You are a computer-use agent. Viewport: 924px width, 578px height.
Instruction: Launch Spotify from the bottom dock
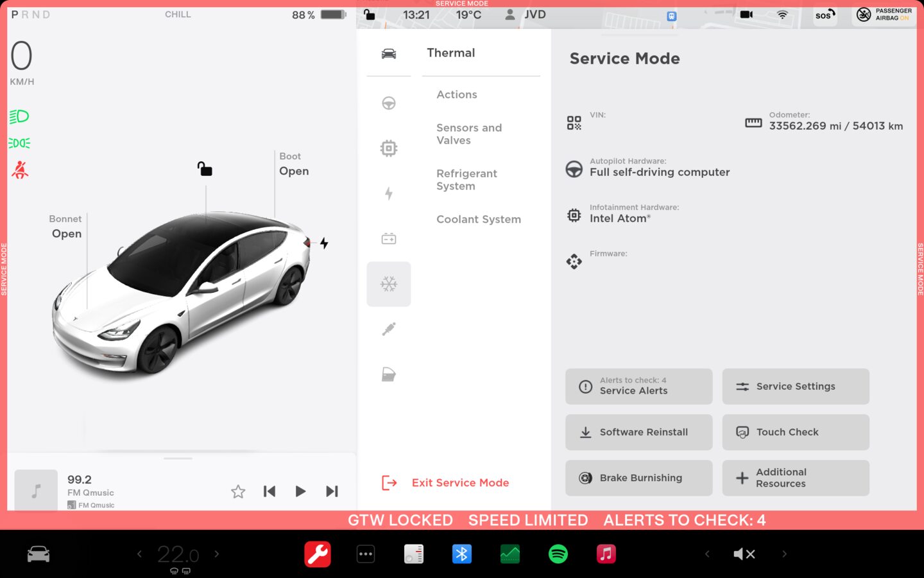(558, 554)
